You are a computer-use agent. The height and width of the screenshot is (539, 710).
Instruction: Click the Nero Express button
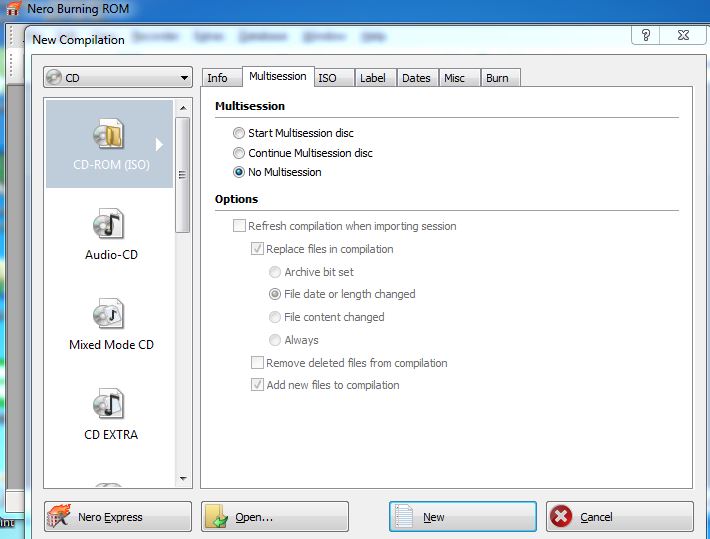coord(118,516)
